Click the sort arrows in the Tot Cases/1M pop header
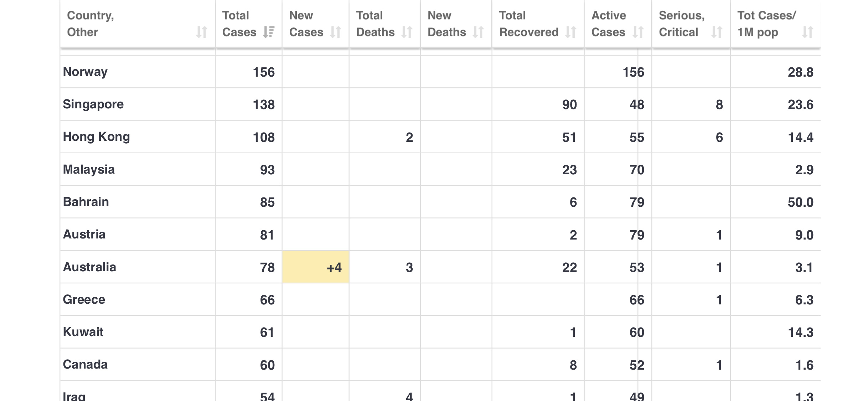Screen dimensions: 868x401 point(807,32)
